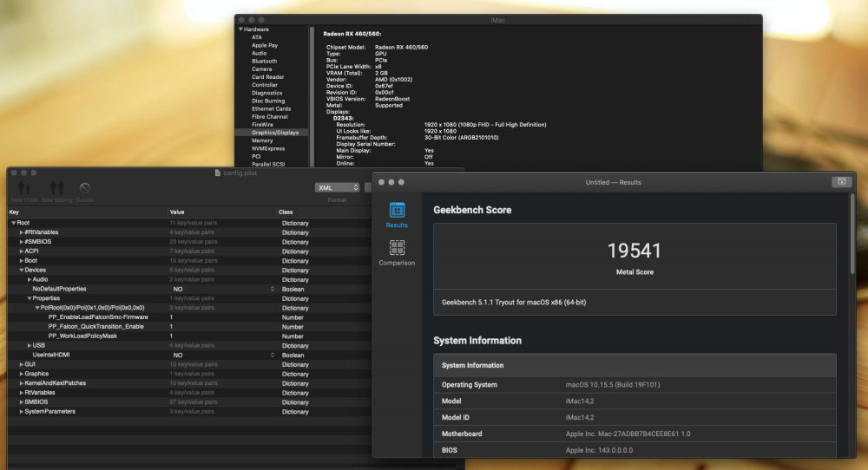Select Apple Pay in hardware sidebar
Viewport: 868px width, 470px height.
click(x=265, y=45)
